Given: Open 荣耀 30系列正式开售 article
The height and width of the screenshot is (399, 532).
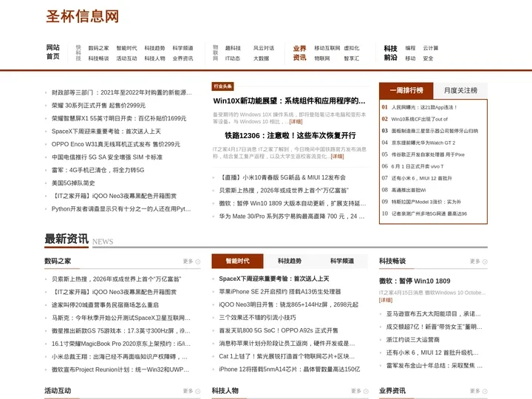Looking at the screenshot, I should (x=98, y=106).
